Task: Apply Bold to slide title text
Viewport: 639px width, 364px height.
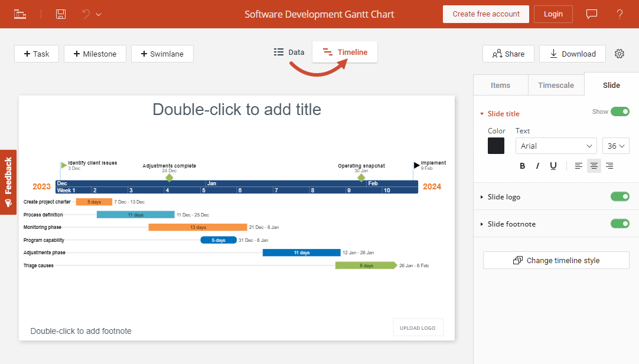Action: [522, 166]
